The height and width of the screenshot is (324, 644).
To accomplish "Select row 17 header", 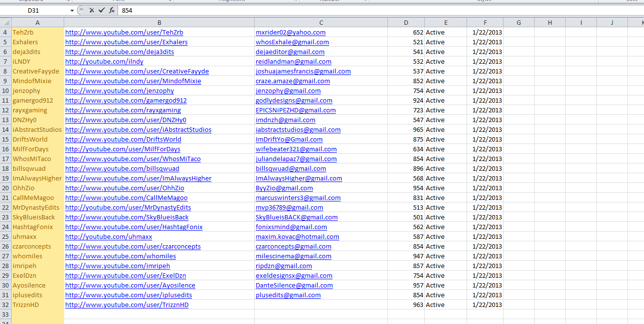I will click(x=6, y=159).
